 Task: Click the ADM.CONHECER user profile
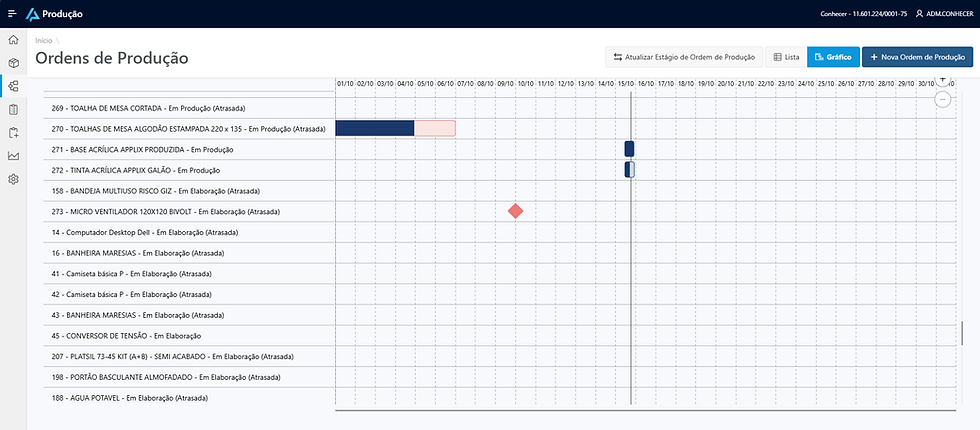coord(944,14)
